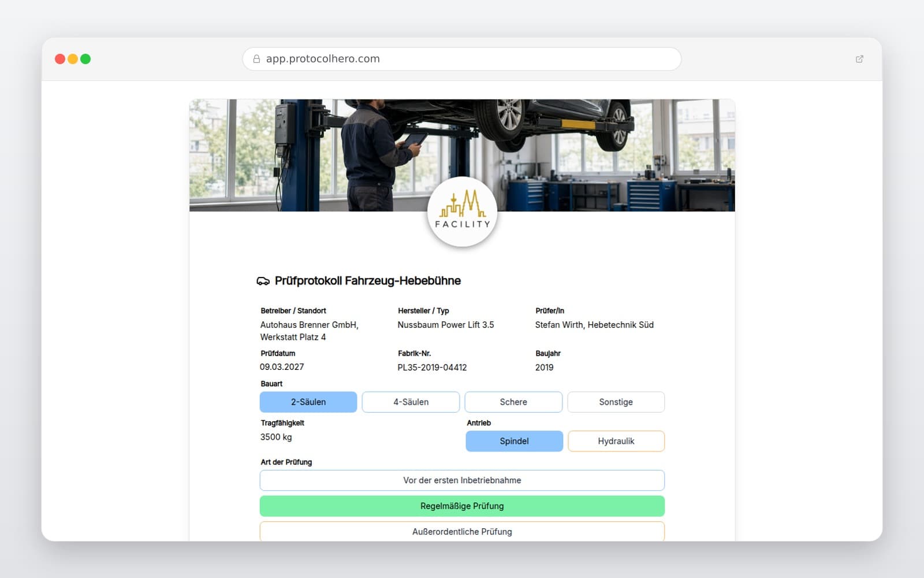Select Regelmäßige Prüfung option
The height and width of the screenshot is (578, 924).
coord(462,506)
